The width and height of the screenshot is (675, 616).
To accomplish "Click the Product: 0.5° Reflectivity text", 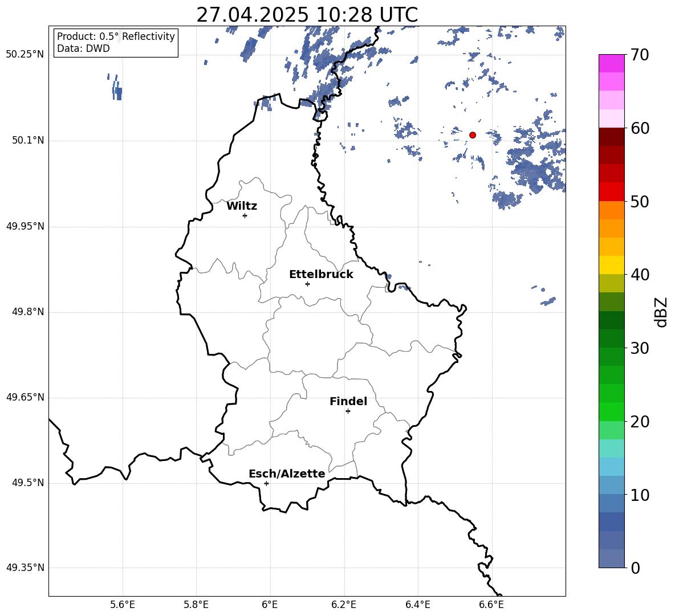I will (116, 36).
